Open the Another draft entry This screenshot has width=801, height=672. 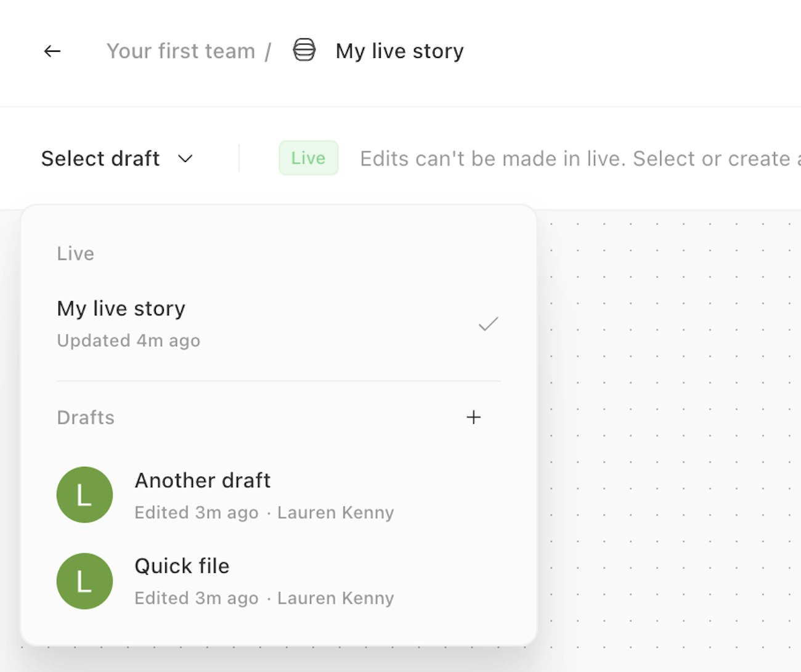(203, 480)
